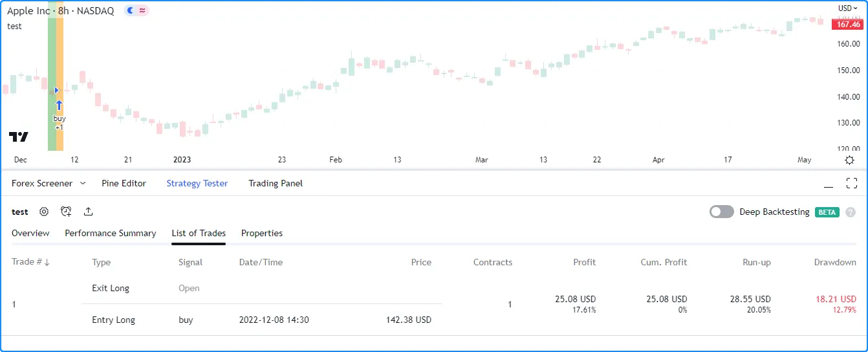Click the blue buy arrow marker on chart
This screenshot has height=352, width=868.
(x=59, y=105)
